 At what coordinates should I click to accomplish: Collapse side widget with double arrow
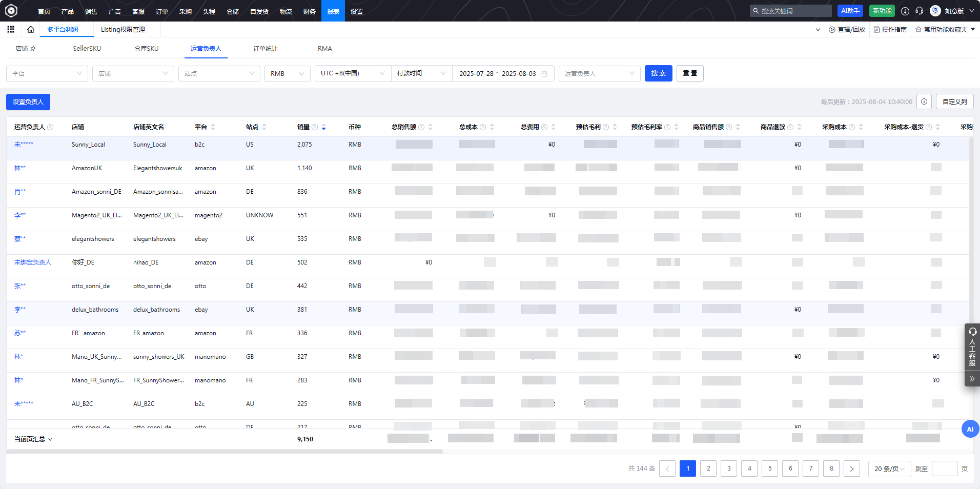[972, 379]
